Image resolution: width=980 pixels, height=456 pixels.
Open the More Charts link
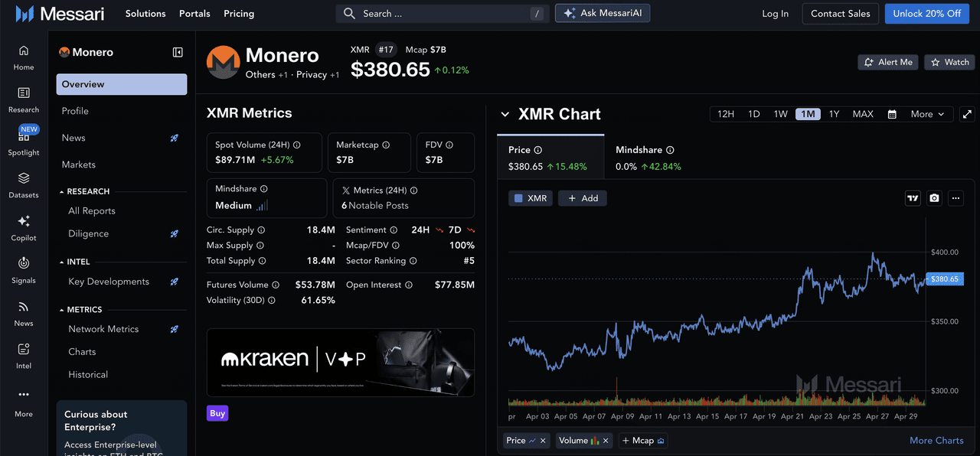pyautogui.click(x=936, y=441)
